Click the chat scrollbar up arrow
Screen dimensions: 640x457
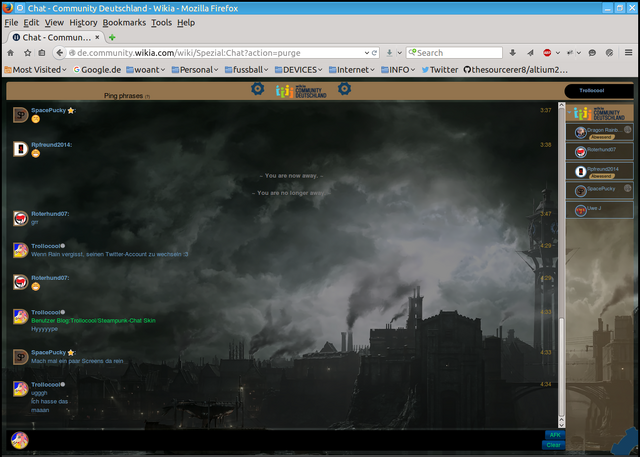tap(561, 105)
